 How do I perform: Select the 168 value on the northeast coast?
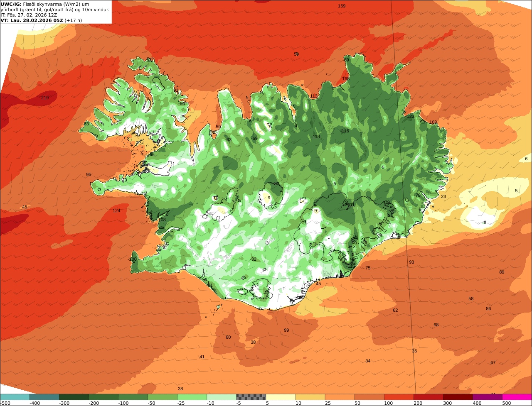pos(346,78)
